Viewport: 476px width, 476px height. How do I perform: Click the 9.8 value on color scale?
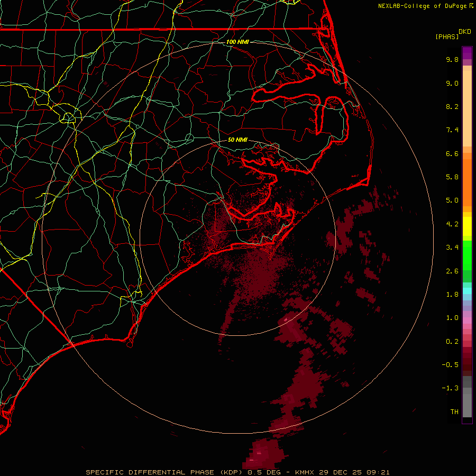(x=452, y=59)
